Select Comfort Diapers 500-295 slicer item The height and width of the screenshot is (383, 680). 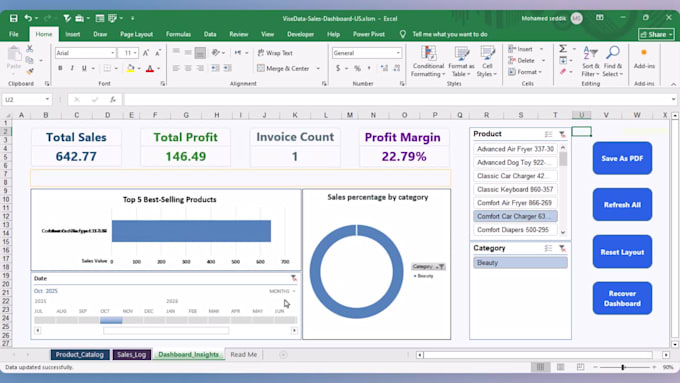point(515,229)
